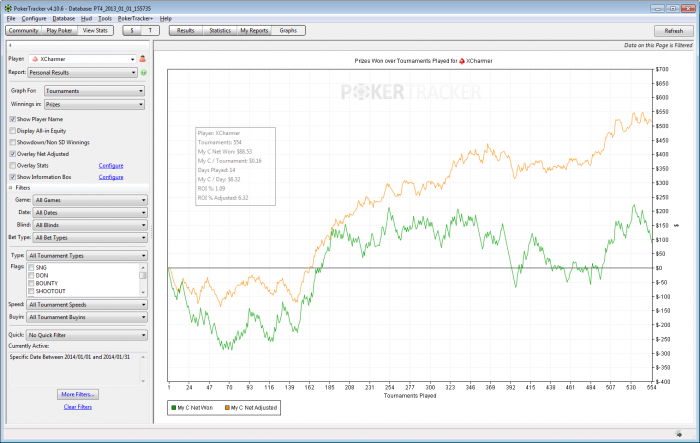Image resolution: width=700 pixels, height=443 pixels.
Task: Check the Overlay Stats box
Action: 12,166
